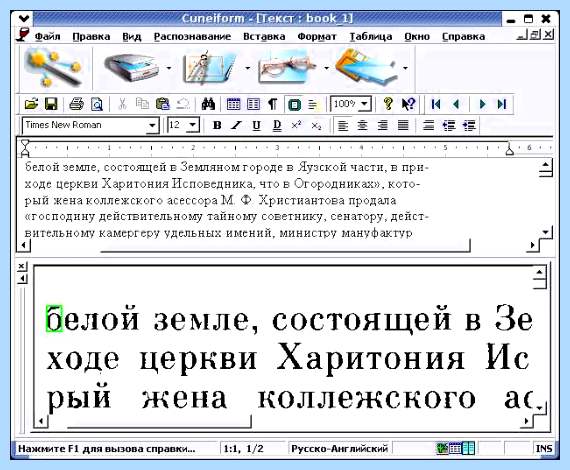Viewport: 570px width, 470px height.
Task: Click the print icon
Action: click(76, 104)
